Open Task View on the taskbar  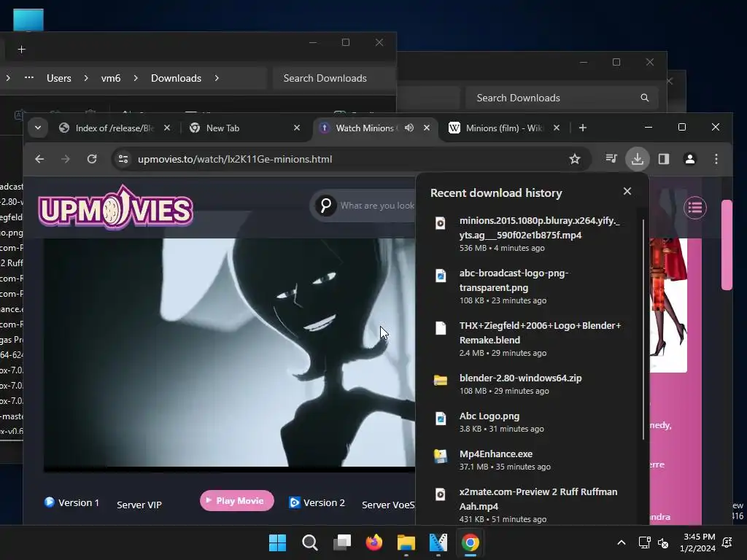tap(342, 542)
